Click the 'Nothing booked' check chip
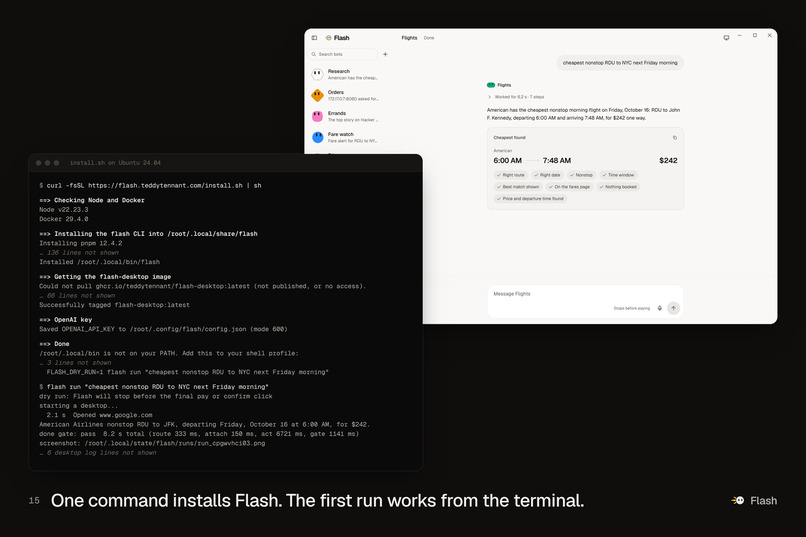Image resolution: width=806 pixels, height=537 pixels. click(618, 187)
